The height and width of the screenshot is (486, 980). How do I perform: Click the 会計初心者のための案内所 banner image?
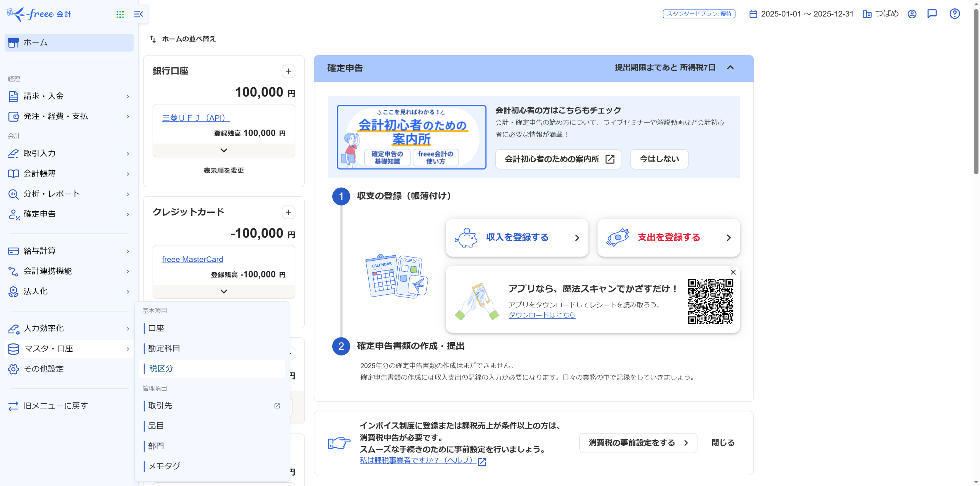click(x=411, y=137)
